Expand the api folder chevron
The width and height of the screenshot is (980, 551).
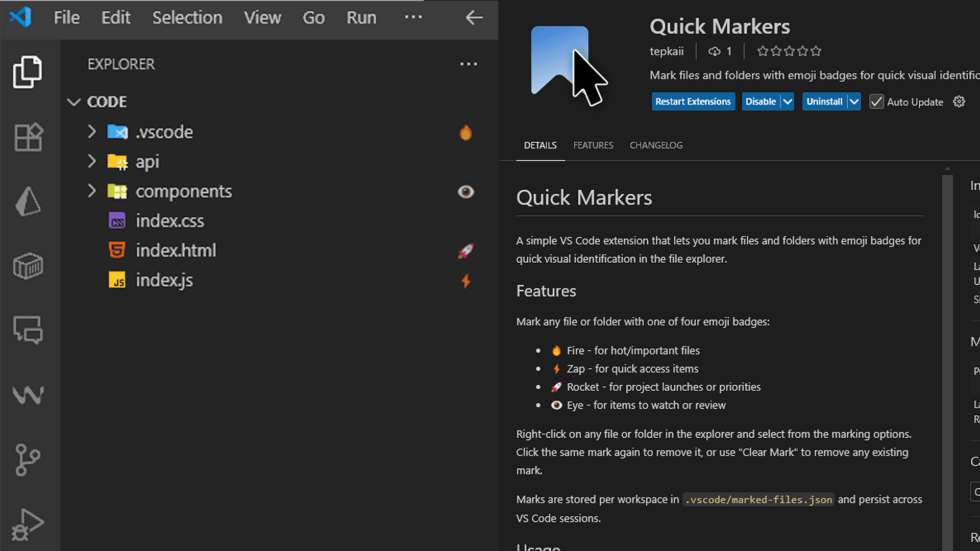click(x=92, y=161)
